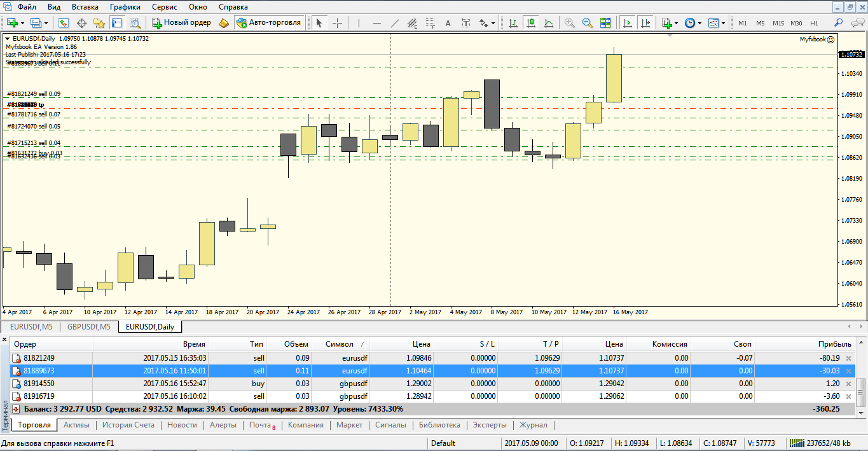Select the Vertical Line drawing tool

tap(359, 23)
